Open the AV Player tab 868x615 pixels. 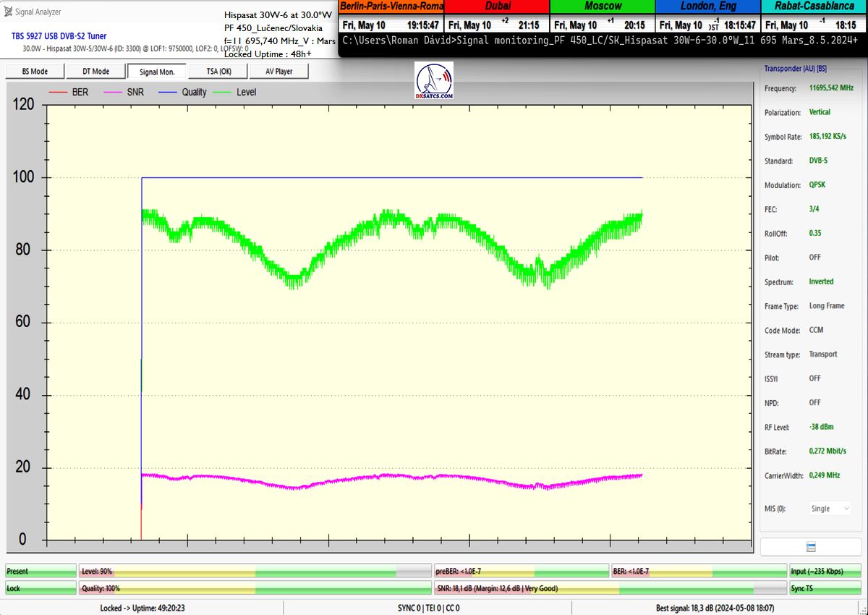(279, 72)
